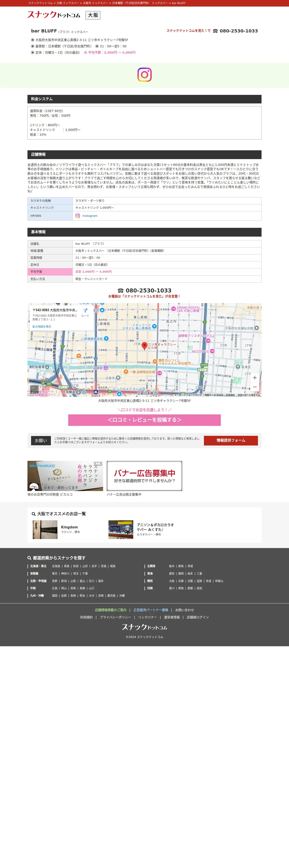Open 利用規約 footer link
This screenshot has width=289, height=868.
coord(86,617)
